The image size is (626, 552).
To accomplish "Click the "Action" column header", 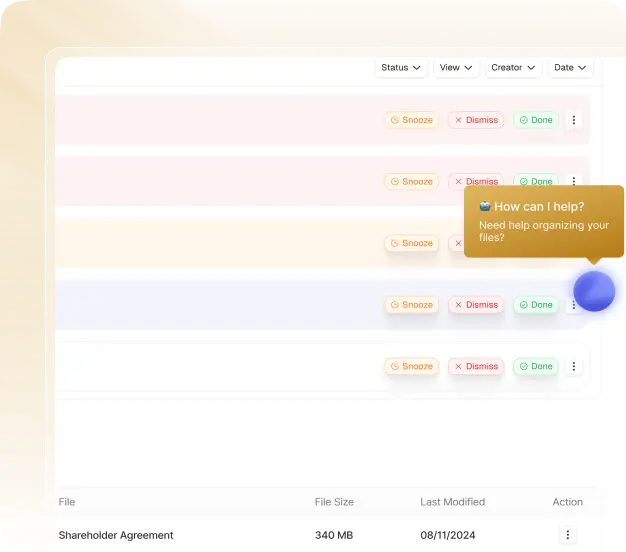I will coord(567,502).
